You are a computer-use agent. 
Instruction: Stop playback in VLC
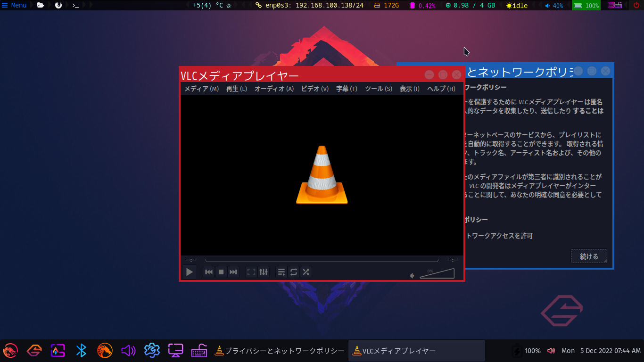pos(221,272)
